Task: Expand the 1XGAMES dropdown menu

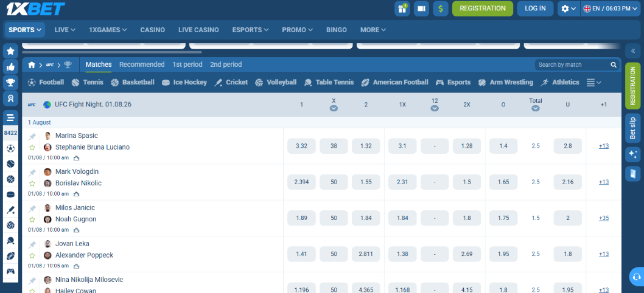Action: [x=108, y=30]
